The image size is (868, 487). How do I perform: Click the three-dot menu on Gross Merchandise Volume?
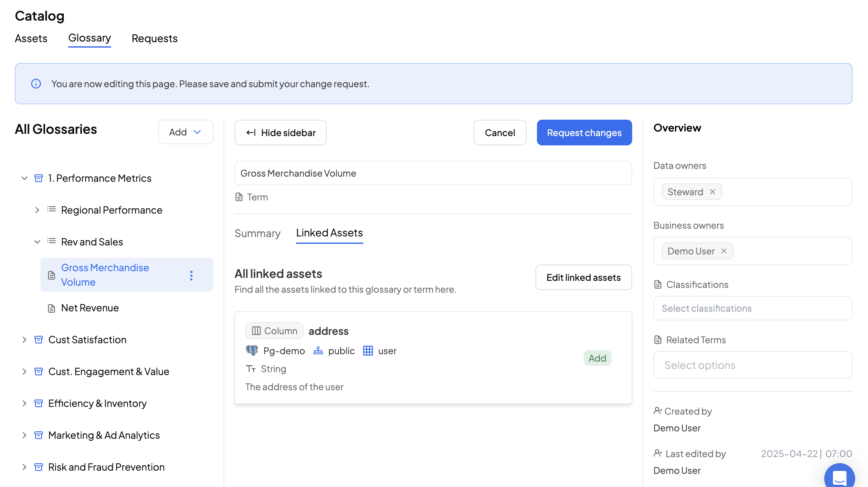[191, 275]
